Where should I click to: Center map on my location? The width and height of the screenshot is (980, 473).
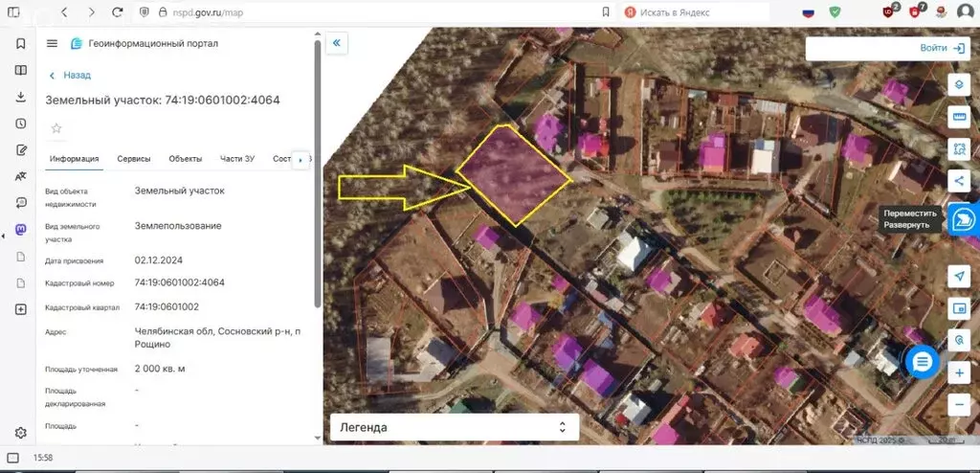[960, 276]
